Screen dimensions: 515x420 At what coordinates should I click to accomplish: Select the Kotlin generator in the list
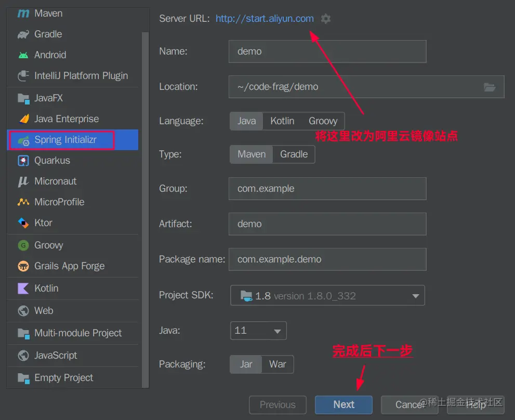point(72,288)
